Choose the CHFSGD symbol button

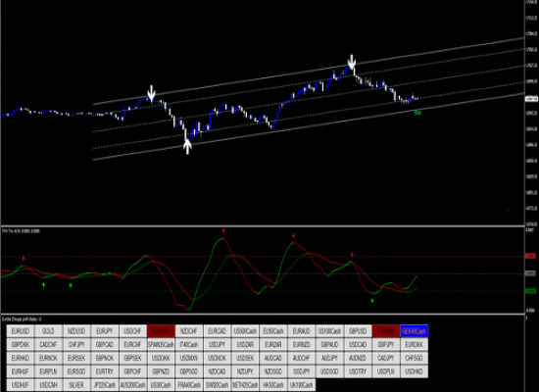coord(414,358)
